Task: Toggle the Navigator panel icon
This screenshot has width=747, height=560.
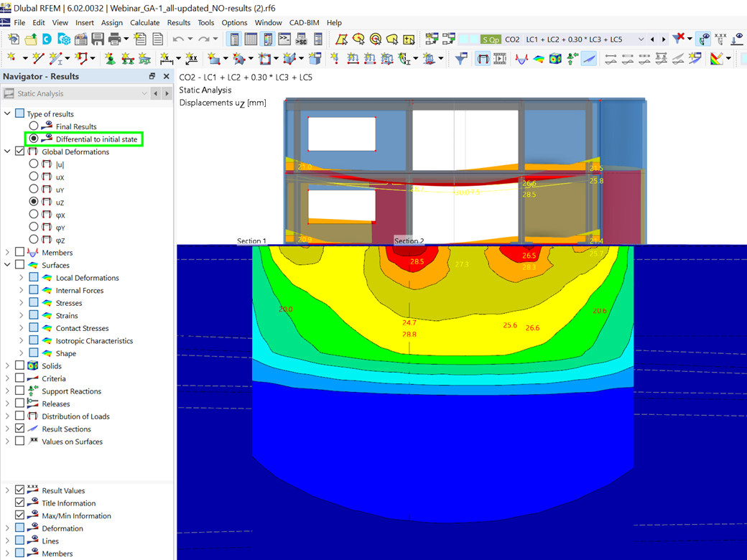Action: 234,39
